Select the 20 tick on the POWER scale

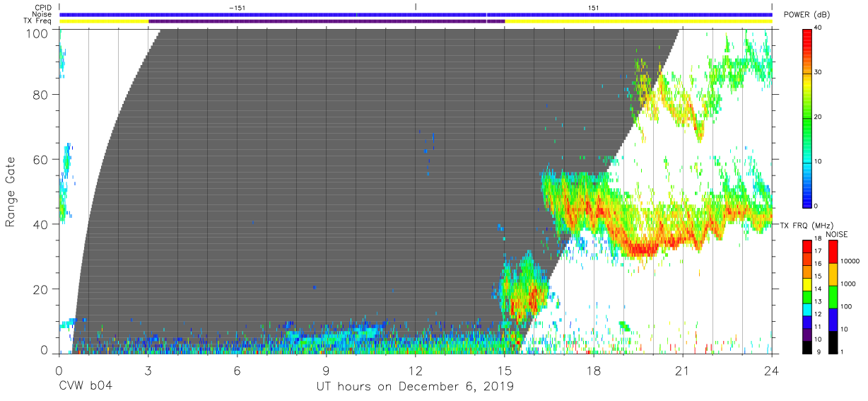pos(819,117)
